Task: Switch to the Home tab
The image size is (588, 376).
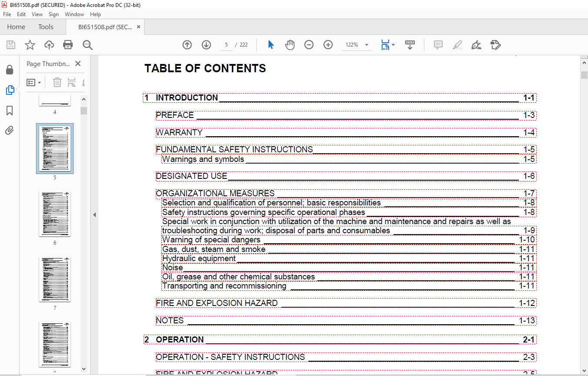Action: 16,27
